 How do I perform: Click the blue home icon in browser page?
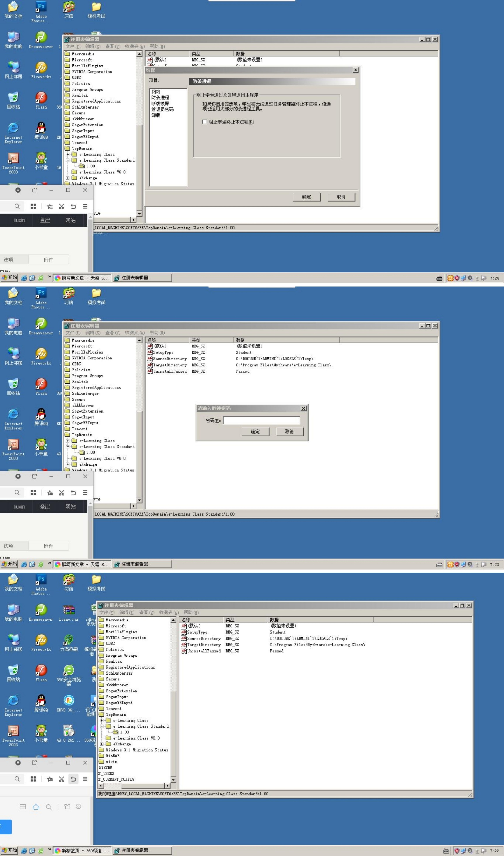point(36,807)
